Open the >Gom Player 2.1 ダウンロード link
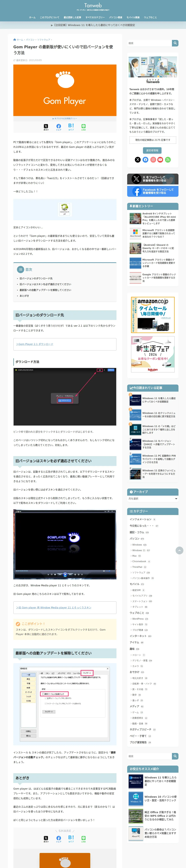The width and height of the screenshot is (186, 868). coord(35,344)
